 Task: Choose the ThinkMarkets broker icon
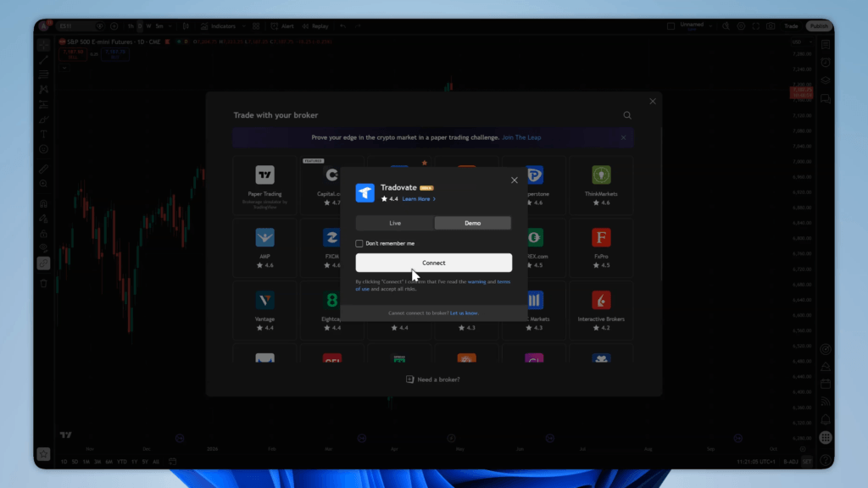point(601,175)
